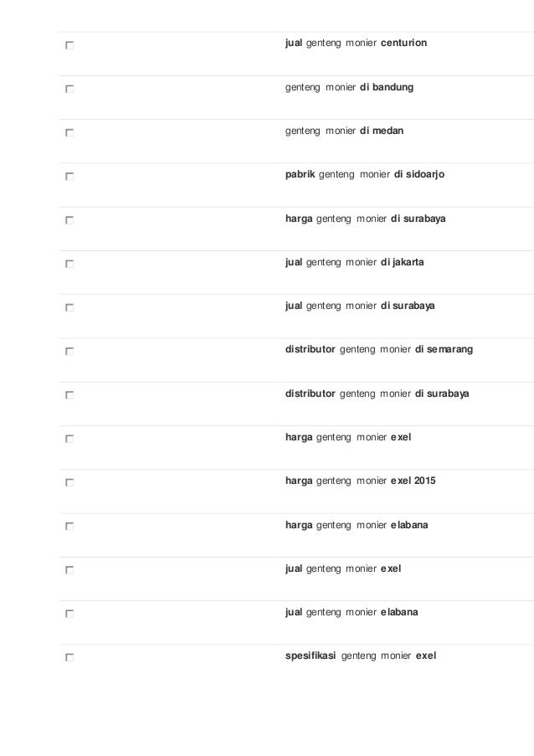Image resolution: width=534 pixels, height=756 pixels.
Task: Select the spesifikasi genteng monier exel checkbox
Action: pos(69,658)
